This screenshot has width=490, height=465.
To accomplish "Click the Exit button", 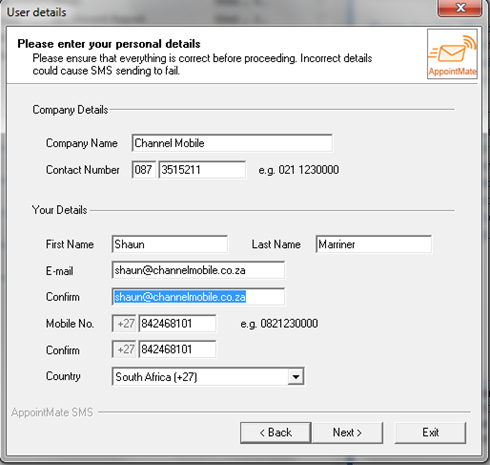I will coord(430,433).
